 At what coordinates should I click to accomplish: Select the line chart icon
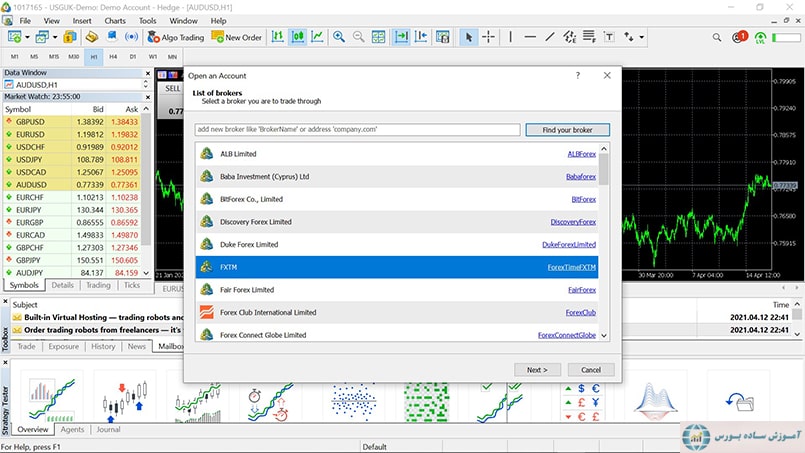pyautogui.click(x=317, y=37)
